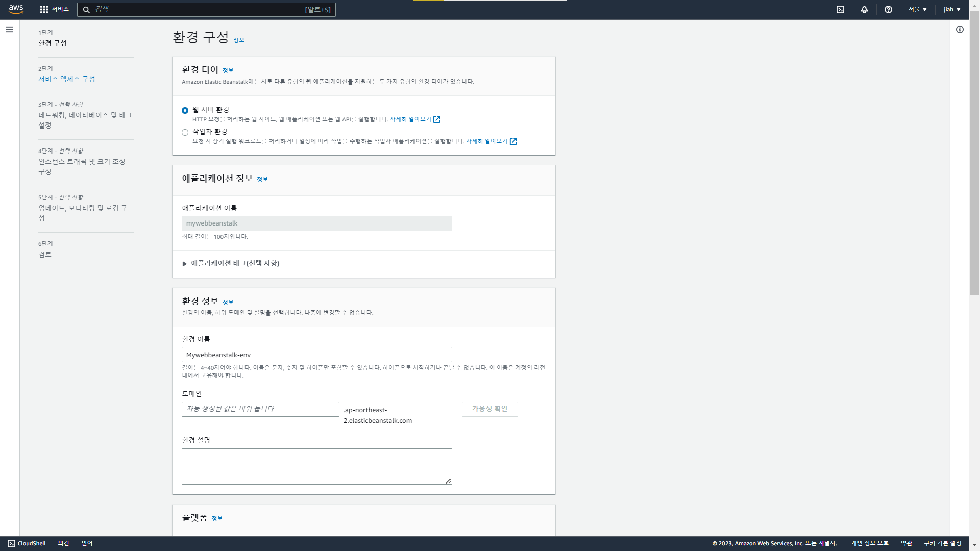
Task: Click the CloudShell icon in the footer
Action: [x=11, y=543]
